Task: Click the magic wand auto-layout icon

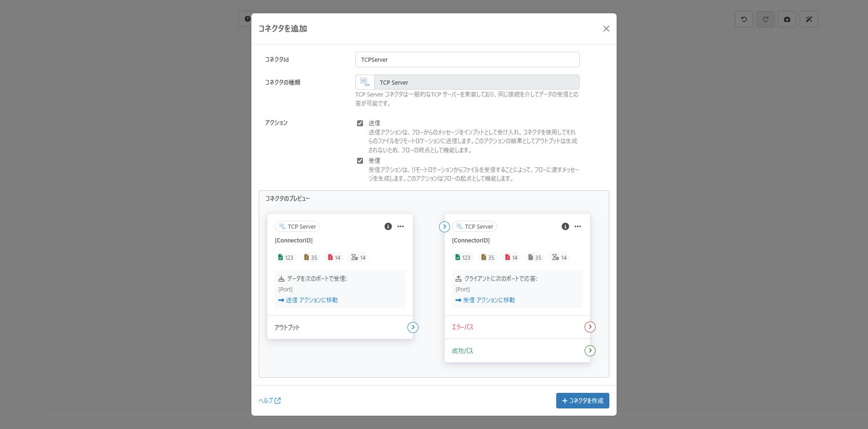Action: pyautogui.click(x=808, y=19)
